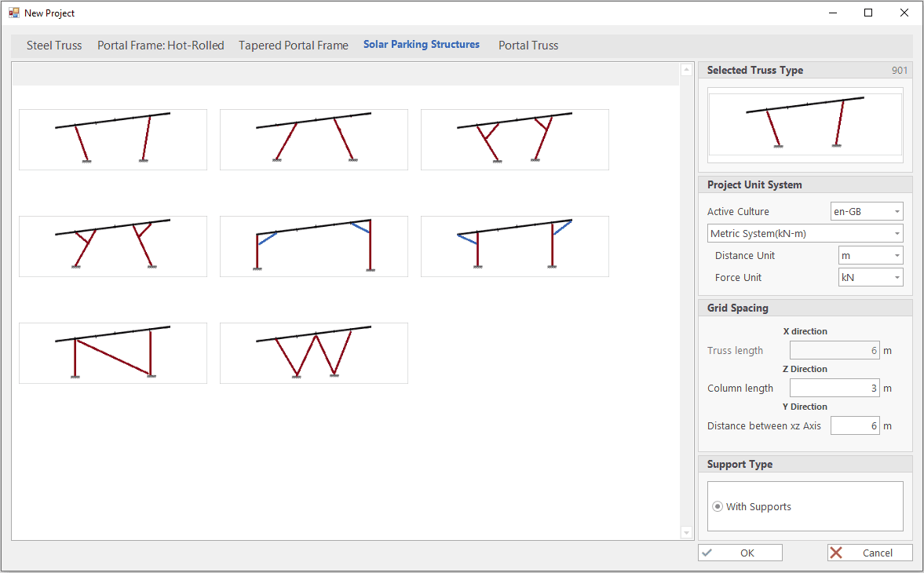Select the inward-leaning two-column truss thumbnail

tap(113, 139)
